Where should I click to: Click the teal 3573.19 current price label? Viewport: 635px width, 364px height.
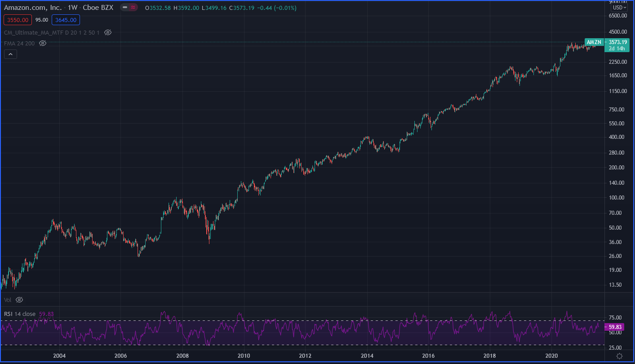[x=617, y=41]
